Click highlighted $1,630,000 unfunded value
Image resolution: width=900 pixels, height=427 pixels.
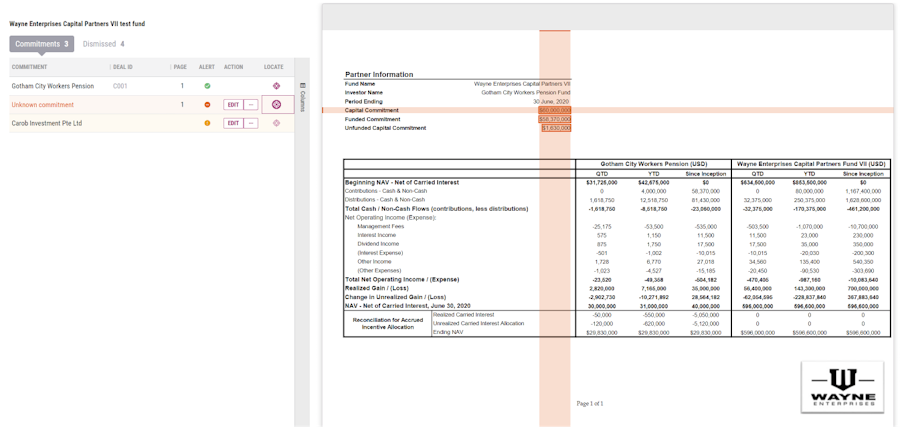[556, 129]
